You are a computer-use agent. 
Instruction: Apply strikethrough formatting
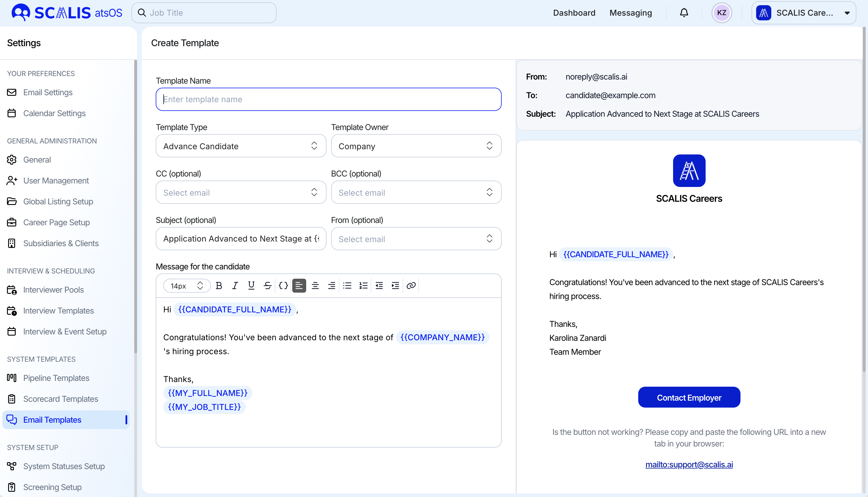click(x=267, y=285)
